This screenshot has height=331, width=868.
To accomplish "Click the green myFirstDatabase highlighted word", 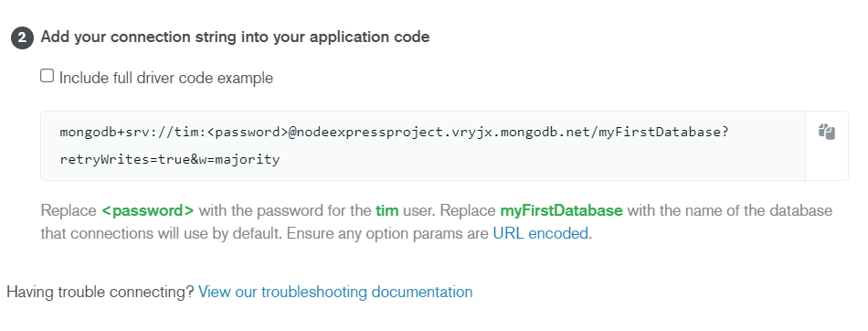I will 561,210.
